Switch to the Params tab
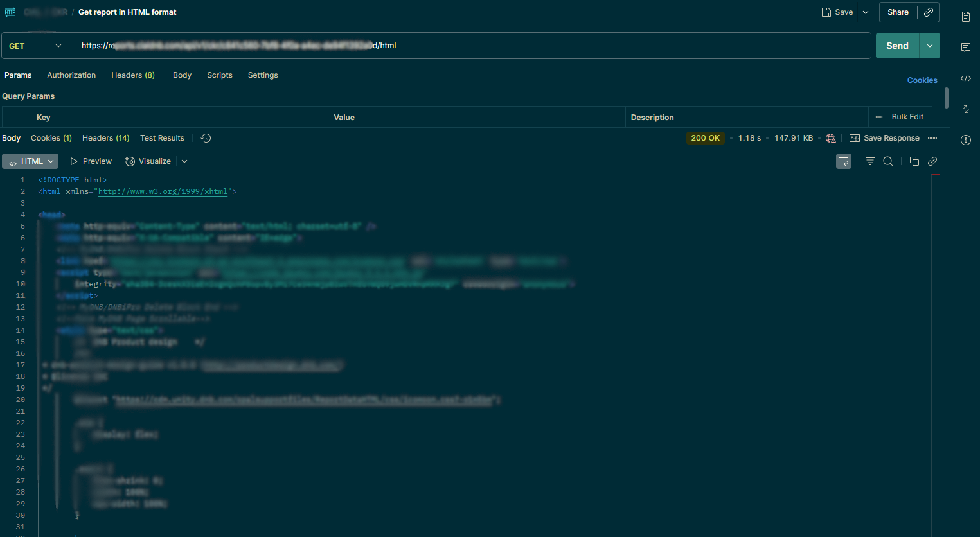 [18, 75]
